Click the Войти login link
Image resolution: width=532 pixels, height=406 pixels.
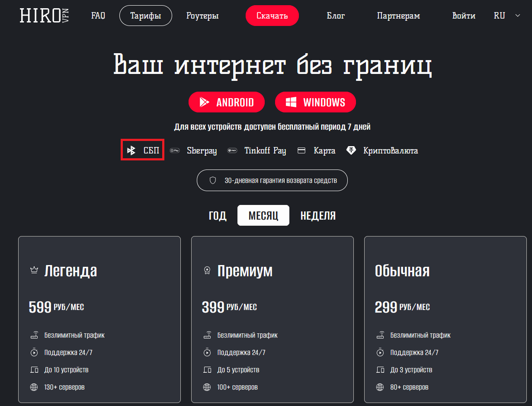click(x=464, y=16)
